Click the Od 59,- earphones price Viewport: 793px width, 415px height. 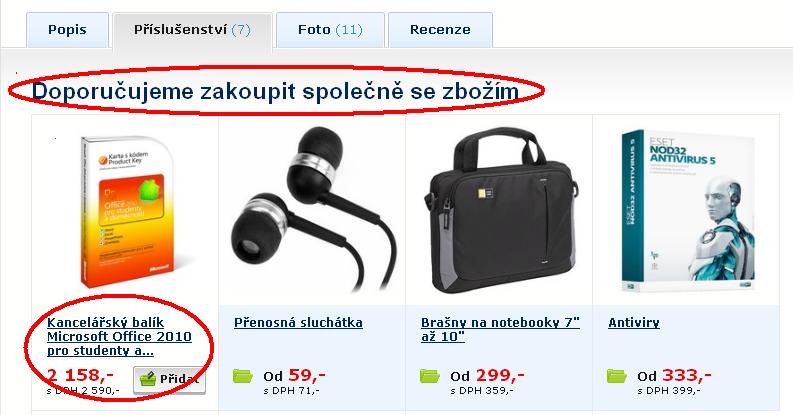pyautogui.click(x=294, y=376)
